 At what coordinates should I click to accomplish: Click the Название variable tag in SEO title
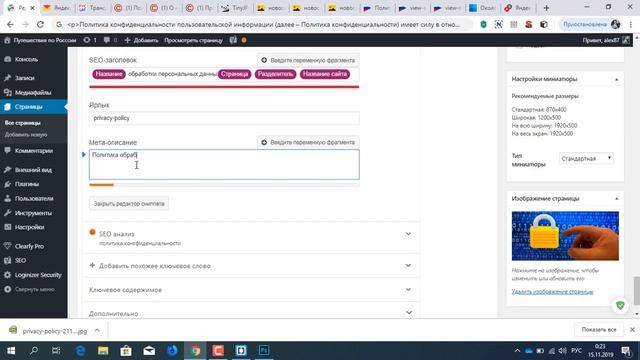coord(109,74)
